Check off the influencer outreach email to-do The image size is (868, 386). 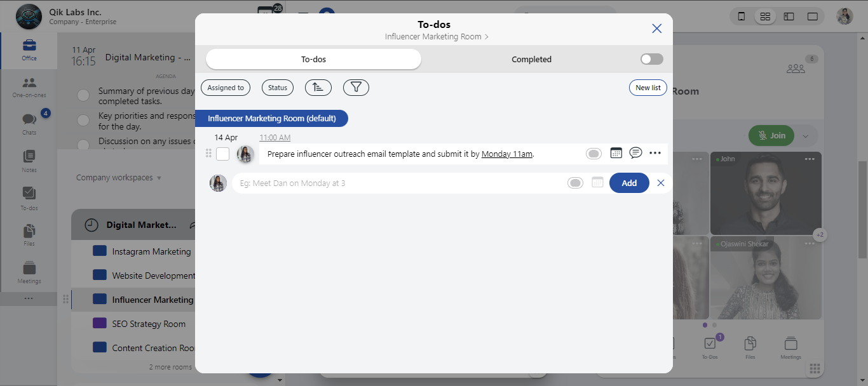click(x=222, y=154)
